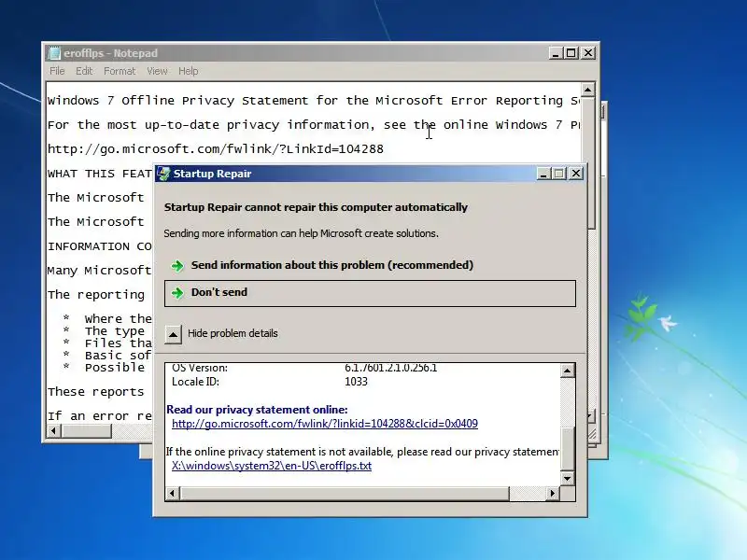Screen dimensions: 747x560
Task: Click Notepad vertical scroll up arrow
Action: [x=588, y=90]
